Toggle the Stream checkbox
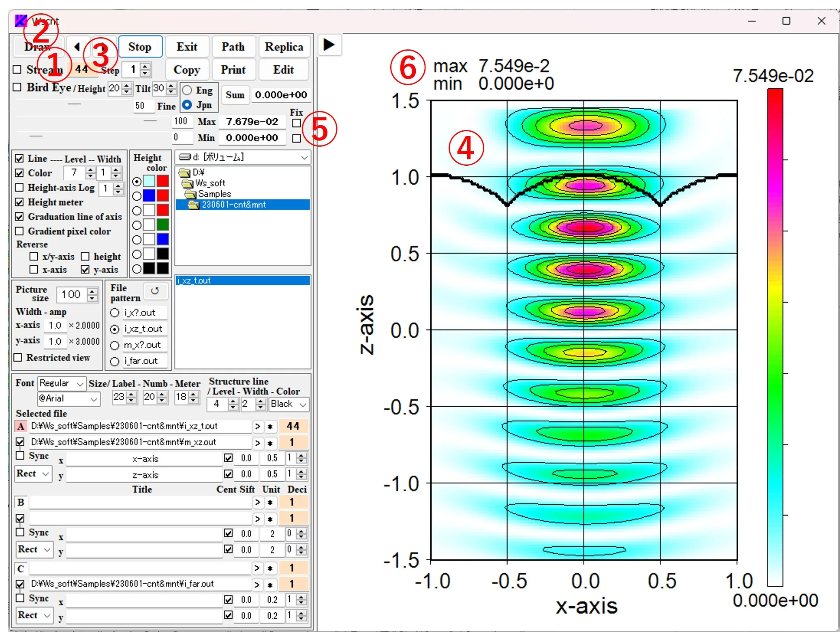 pos(17,69)
